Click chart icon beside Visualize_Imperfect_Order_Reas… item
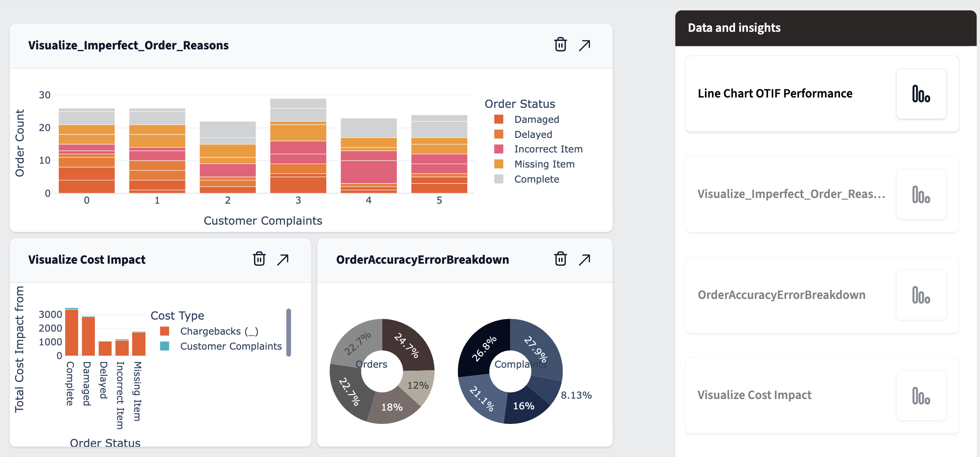This screenshot has width=980, height=457. click(921, 195)
